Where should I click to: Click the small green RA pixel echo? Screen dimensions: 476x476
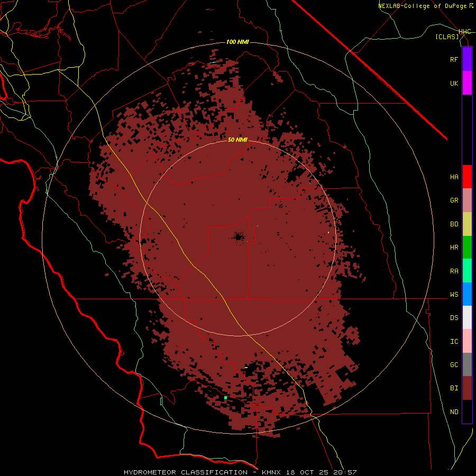click(225, 398)
